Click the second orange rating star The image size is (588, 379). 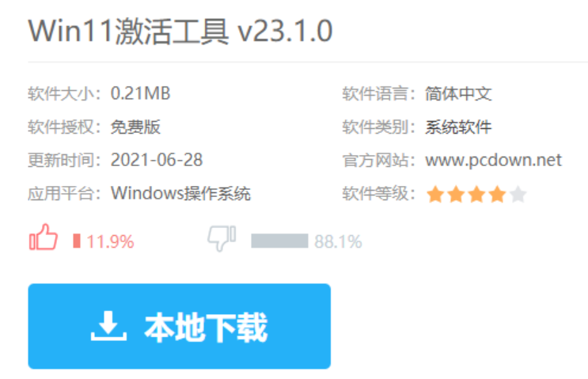tap(456, 194)
